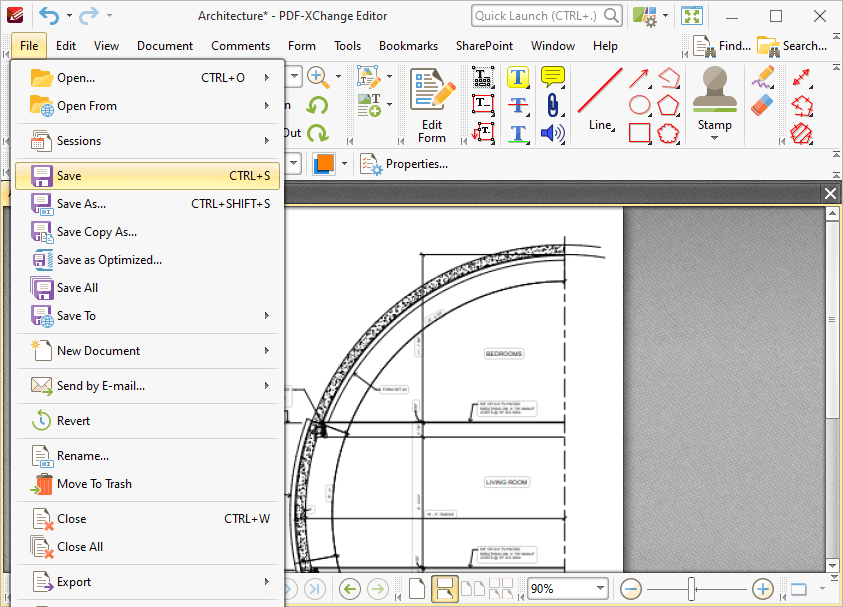This screenshot has height=607, width=843.
Task: Click the Properties button
Action: 405,164
